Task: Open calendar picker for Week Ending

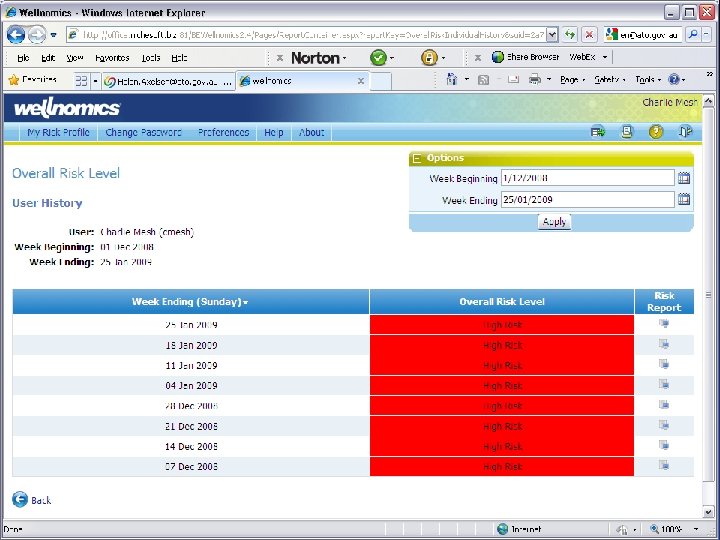Action: click(684, 199)
